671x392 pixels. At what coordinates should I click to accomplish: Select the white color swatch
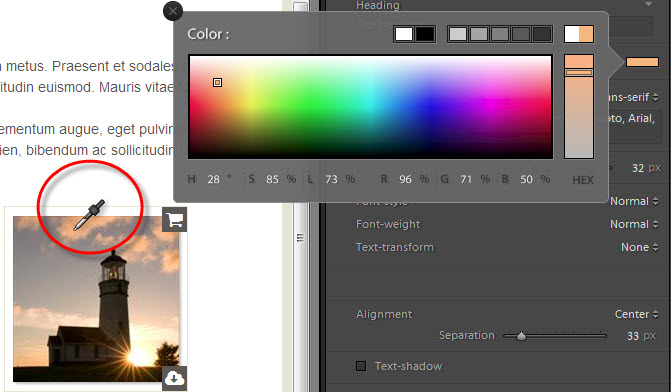pos(404,34)
